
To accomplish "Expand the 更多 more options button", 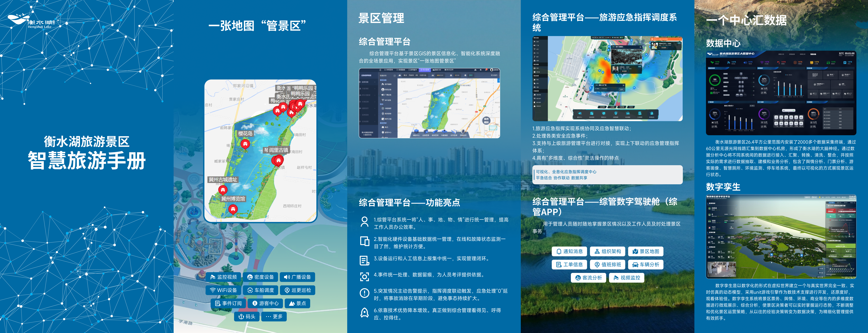I will coord(274,316).
